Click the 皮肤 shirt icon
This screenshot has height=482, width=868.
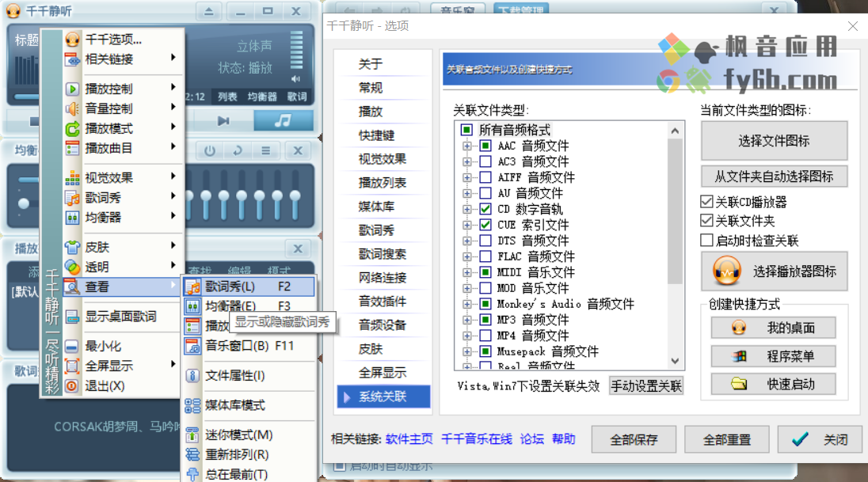pyautogui.click(x=73, y=247)
